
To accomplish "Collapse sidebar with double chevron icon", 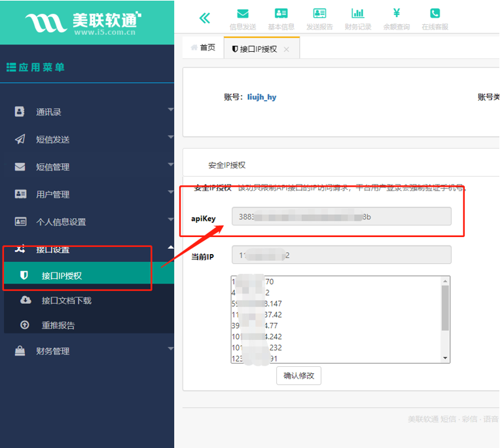I will (205, 18).
